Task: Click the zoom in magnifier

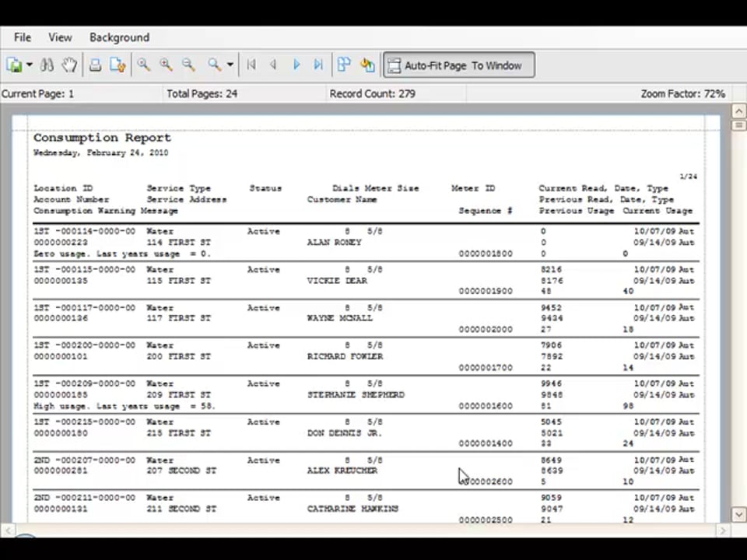Action: (166, 65)
